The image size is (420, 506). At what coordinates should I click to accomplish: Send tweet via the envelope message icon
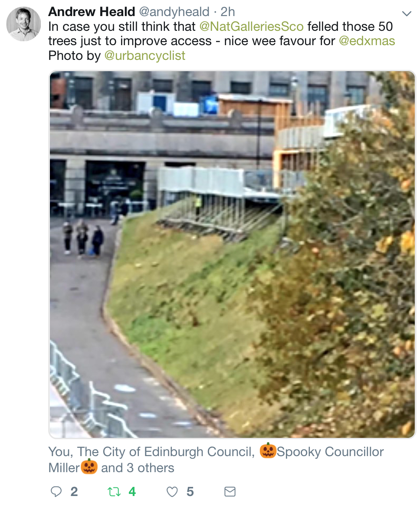[230, 492]
